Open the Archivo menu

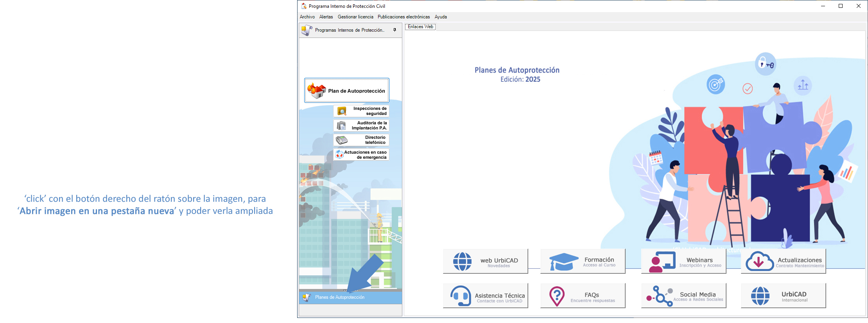click(x=307, y=17)
